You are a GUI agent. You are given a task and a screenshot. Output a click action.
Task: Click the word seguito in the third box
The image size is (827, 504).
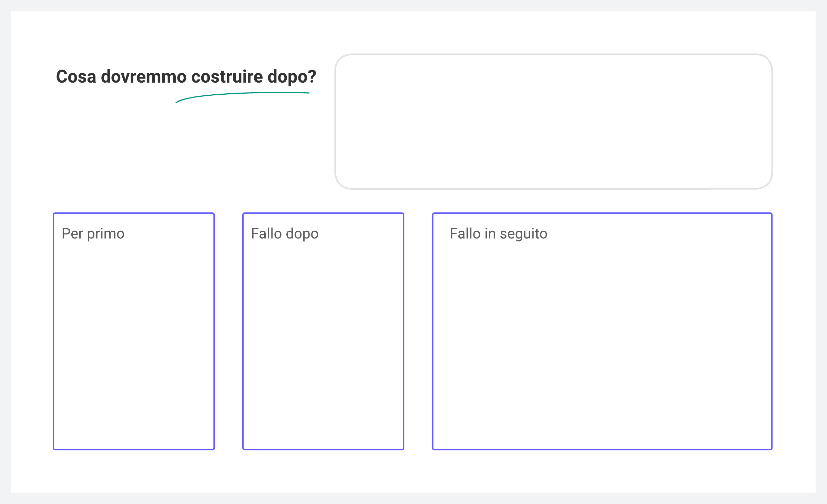[x=523, y=234]
